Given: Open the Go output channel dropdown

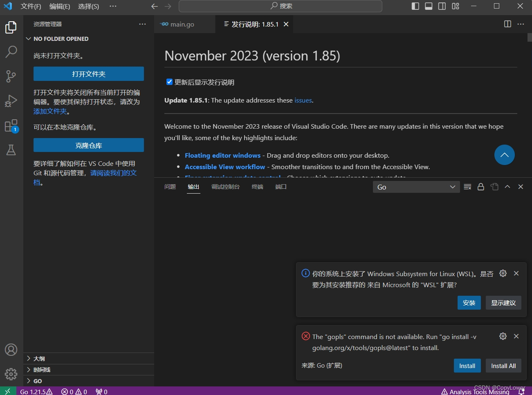Looking at the screenshot, I should click(416, 187).
